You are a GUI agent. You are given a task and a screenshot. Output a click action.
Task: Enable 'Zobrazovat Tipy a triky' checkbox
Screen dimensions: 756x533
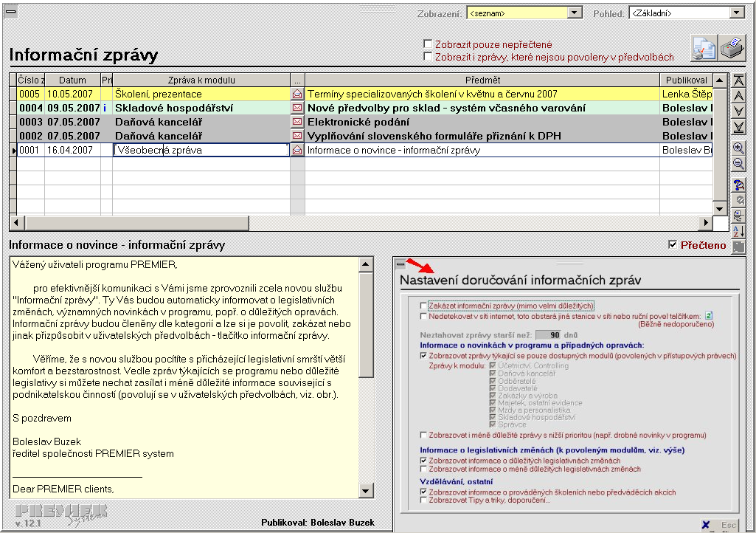tap(423, 501)
